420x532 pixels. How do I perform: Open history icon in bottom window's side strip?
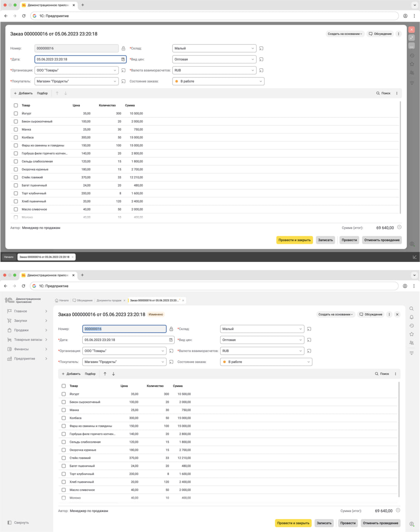[411, 326]
